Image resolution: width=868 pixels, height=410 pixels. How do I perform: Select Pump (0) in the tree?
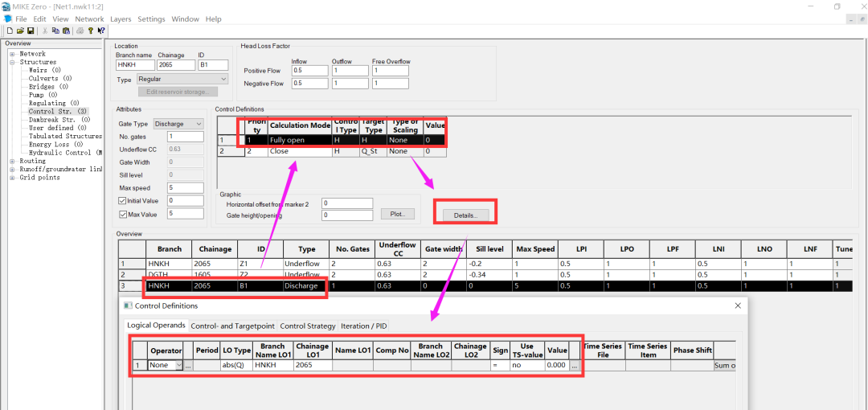coord(43,96)
